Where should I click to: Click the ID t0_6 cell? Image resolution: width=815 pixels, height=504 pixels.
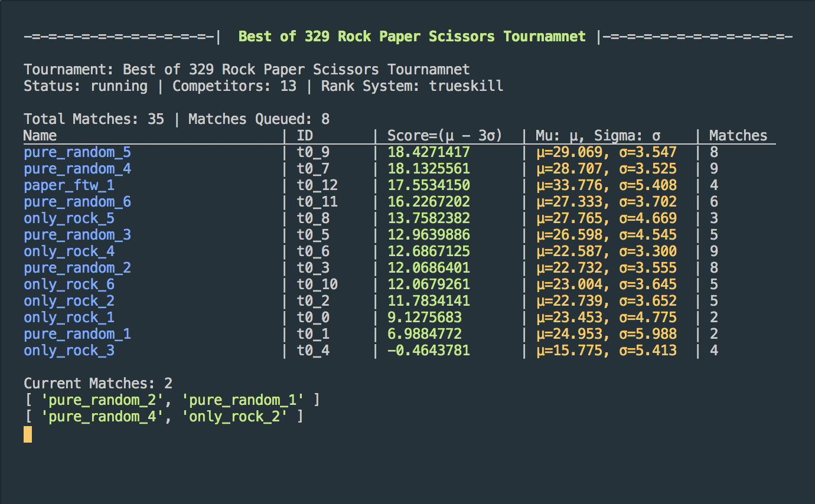(313, 251)
